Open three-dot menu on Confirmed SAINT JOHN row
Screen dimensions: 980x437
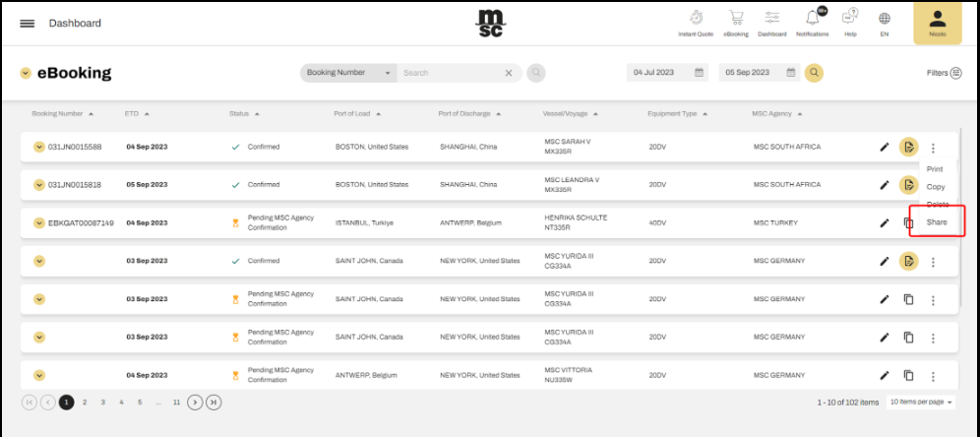click(x=933, y=262)
